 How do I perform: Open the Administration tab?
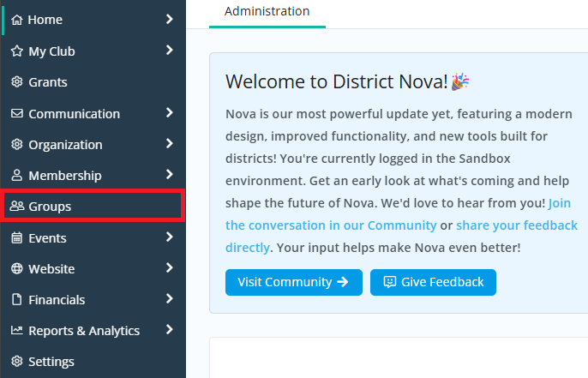click(x=267, y=12)
